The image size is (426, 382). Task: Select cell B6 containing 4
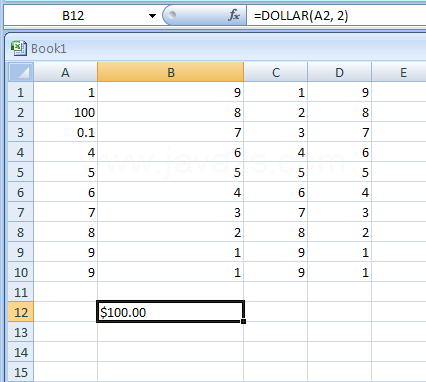point(171,192)
